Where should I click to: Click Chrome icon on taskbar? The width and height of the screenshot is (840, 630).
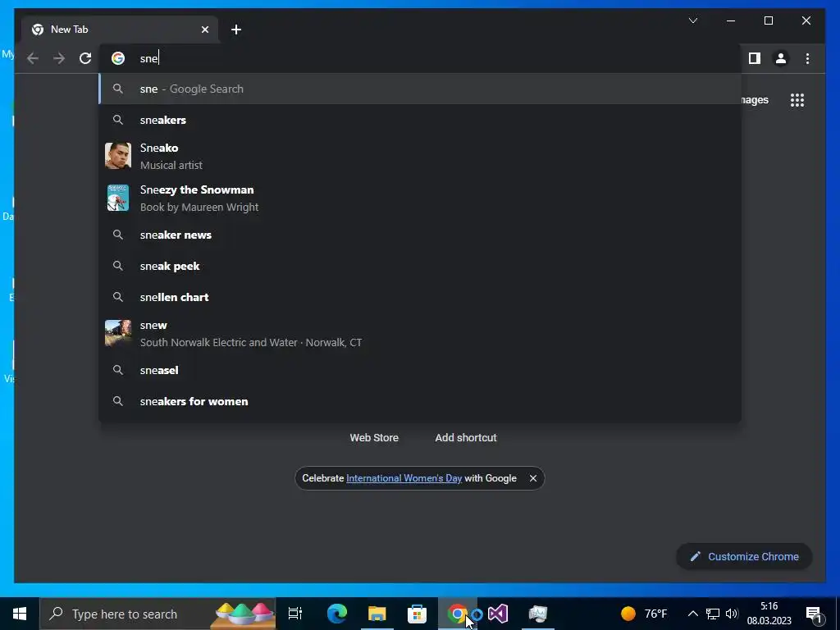pyautogui.click(x=458, y=614)
